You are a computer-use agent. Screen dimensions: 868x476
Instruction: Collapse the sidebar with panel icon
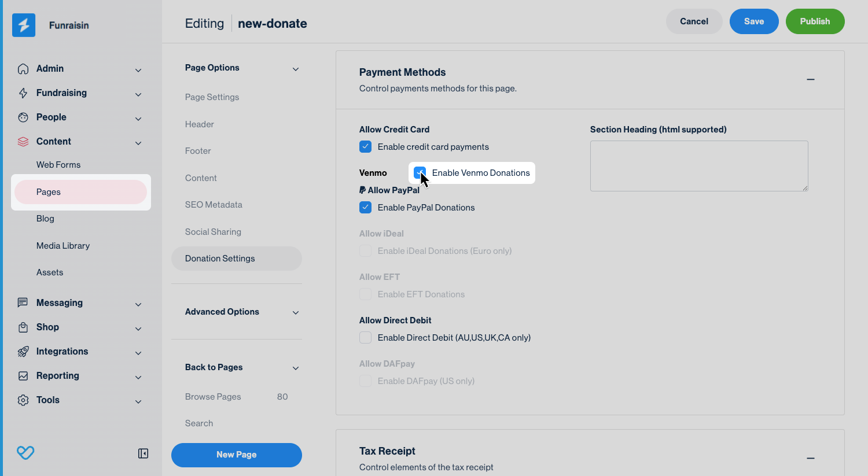click(143, 453)
